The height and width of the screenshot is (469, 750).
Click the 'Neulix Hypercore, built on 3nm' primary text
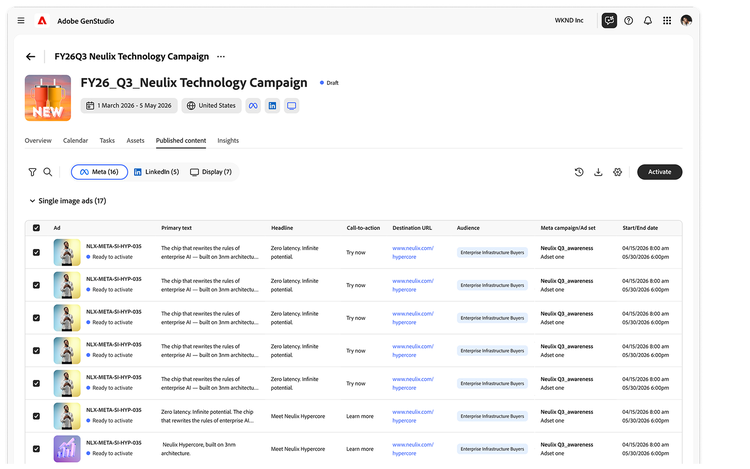[x=199, y=449]
